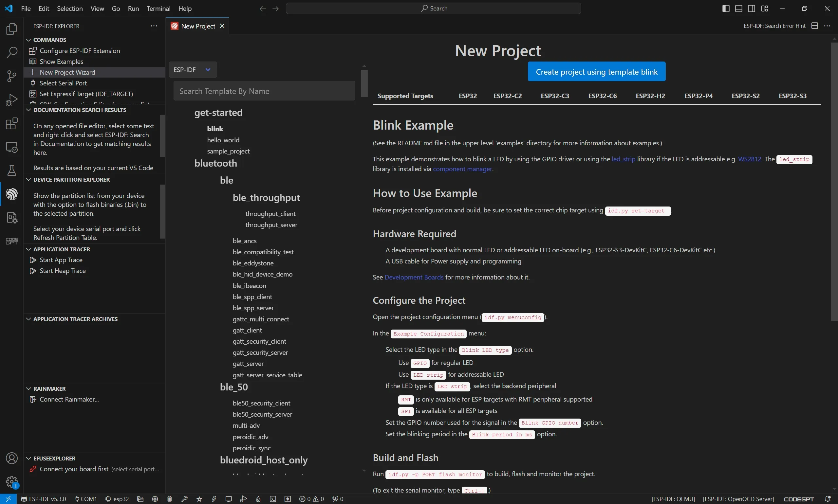Open the Development Boards link

click(x=414, y=277)
